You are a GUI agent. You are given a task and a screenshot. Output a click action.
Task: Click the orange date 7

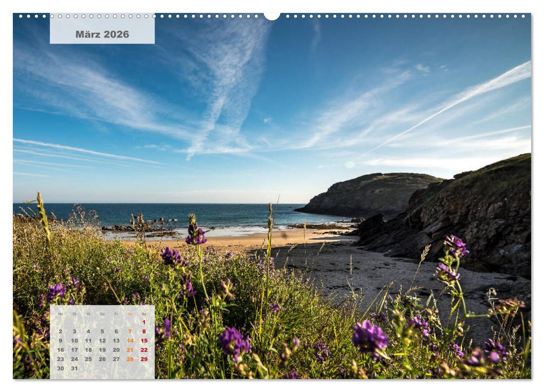point(131,331)
